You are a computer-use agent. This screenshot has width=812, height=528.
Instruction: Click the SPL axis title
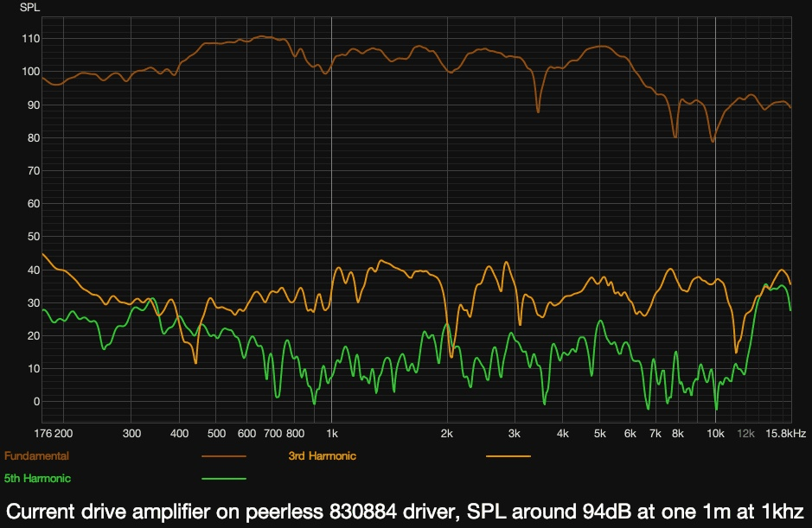coord(29,7)
